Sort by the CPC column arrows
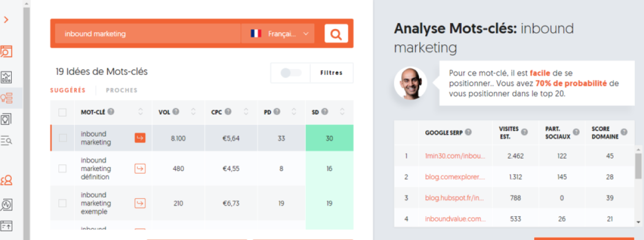The image size is (644, 240). 246,112
